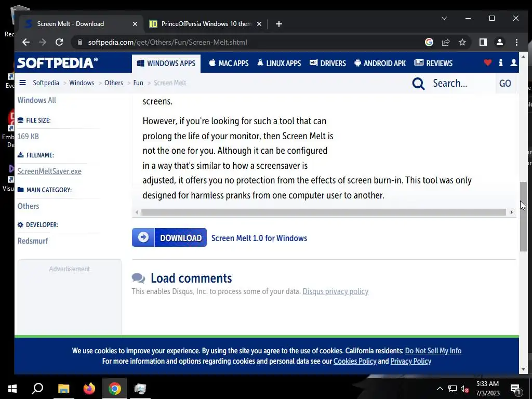
Task: Reload the Softpedia page
Action: tap(59, 42)
